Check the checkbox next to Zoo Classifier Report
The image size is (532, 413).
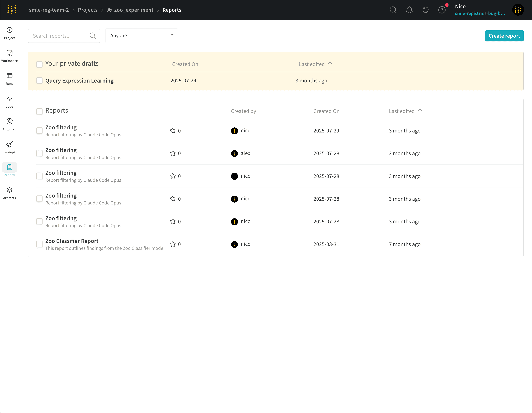(40, 244)
